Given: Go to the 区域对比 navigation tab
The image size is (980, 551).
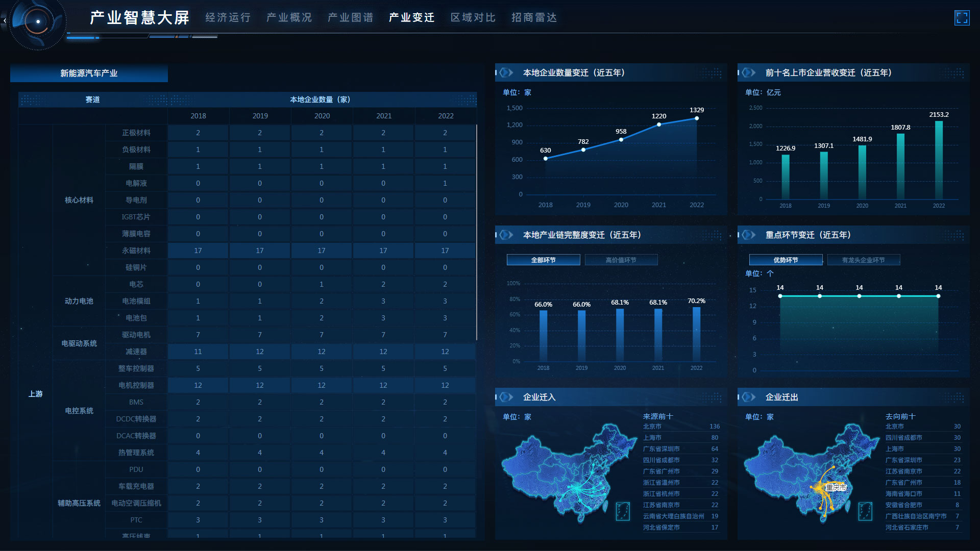Looking at the screenshot, I should pyautogui.click(x=473, y=18).
